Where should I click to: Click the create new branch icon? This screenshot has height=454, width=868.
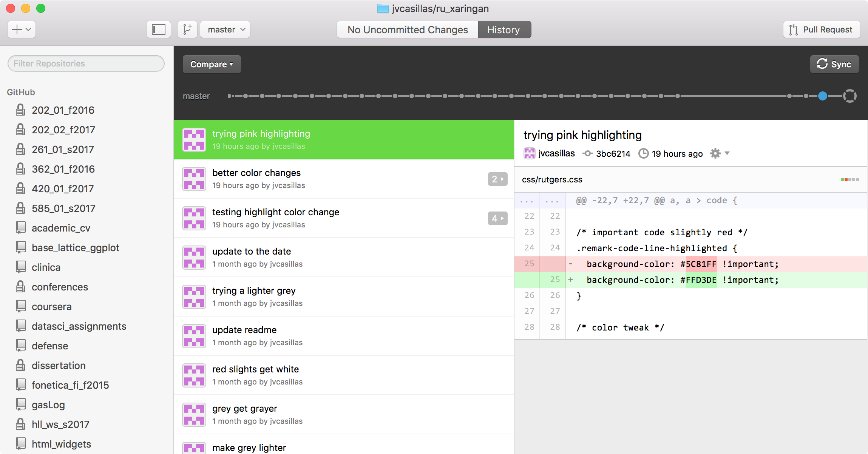[x=187, y=29]
